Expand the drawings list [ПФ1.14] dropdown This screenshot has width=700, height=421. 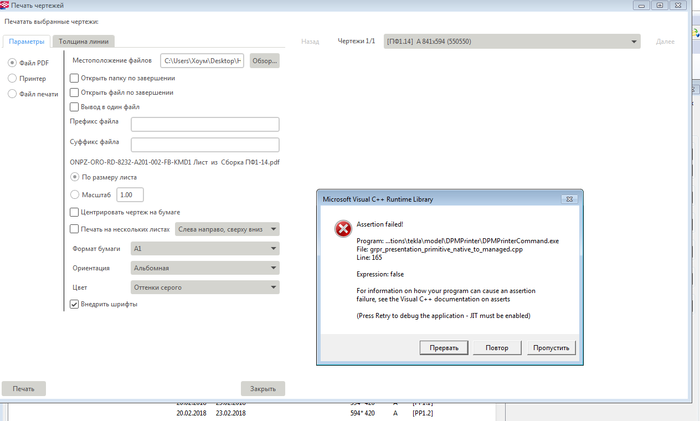tap(512, 42)
